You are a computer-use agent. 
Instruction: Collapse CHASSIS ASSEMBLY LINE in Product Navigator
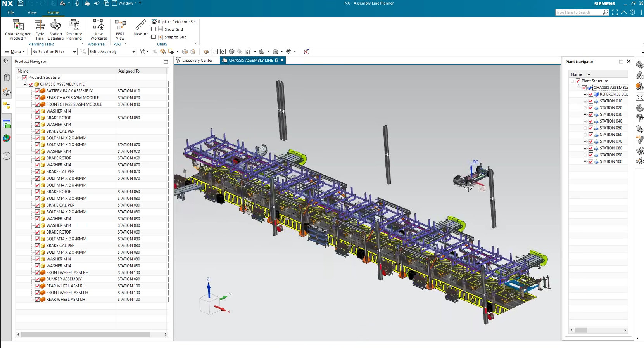[x=25, y=84]
